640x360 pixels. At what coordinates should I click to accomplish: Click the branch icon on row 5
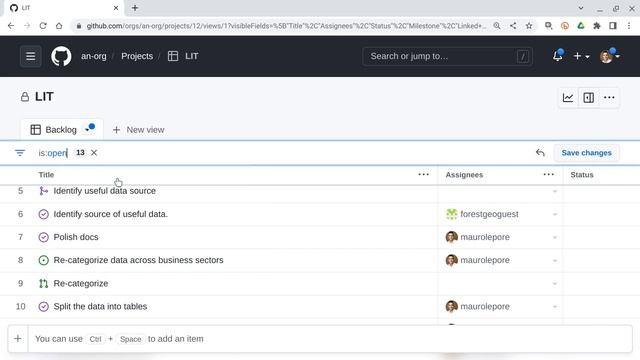(x=43, y=191)
